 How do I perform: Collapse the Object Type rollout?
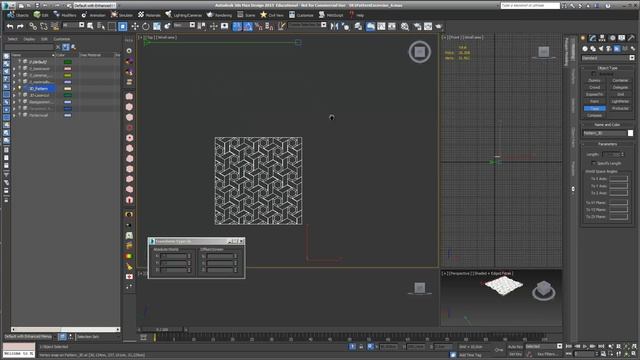[607, 68]
